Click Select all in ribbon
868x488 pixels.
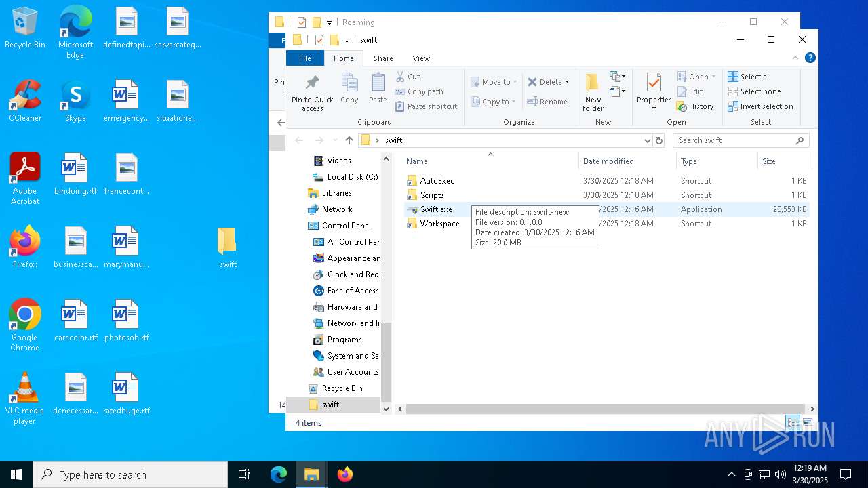[x=749, y=77]
